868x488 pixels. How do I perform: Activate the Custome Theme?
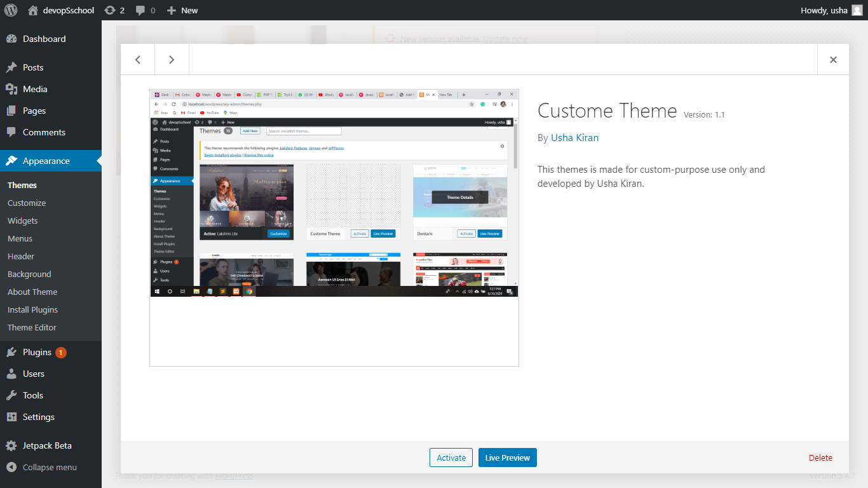pos(451,457)
